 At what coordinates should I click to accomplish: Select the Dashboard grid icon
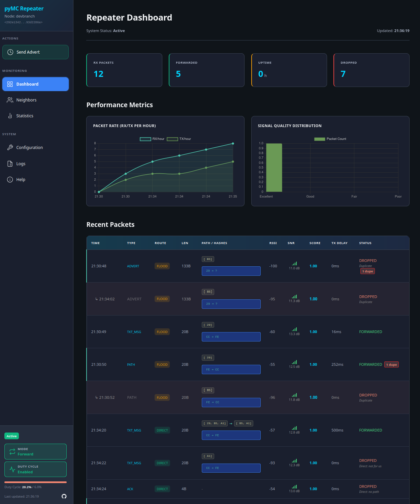(x=10, y=84)
